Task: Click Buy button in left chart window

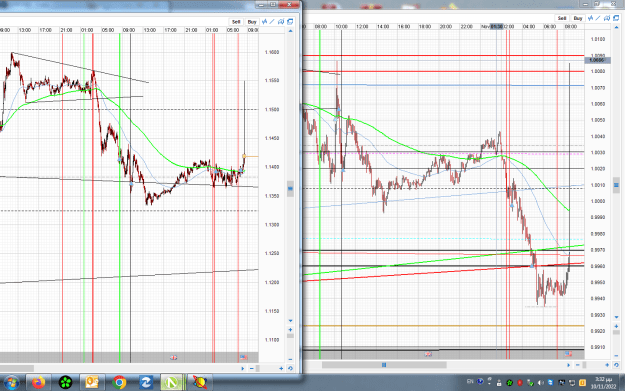Action: click(x=252, y=22)
